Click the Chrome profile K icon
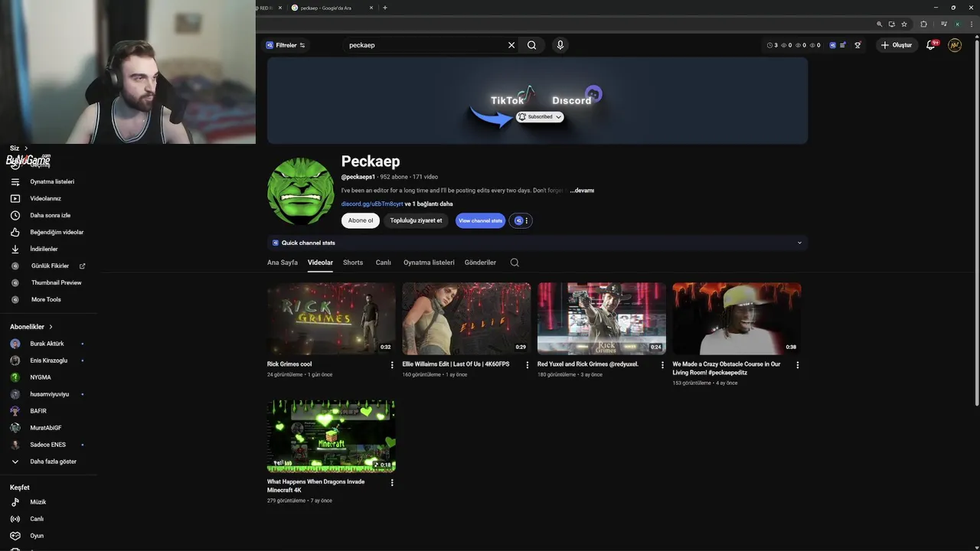The height and width of the screenshot is (551, 980). 957,24
